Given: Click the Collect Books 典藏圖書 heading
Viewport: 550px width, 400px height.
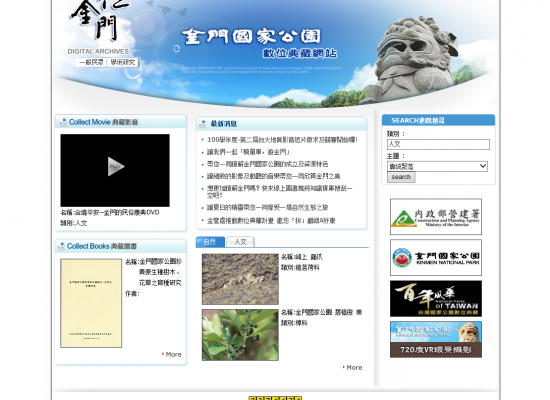Looking at the screenshot, I should [x=102, y=246].
